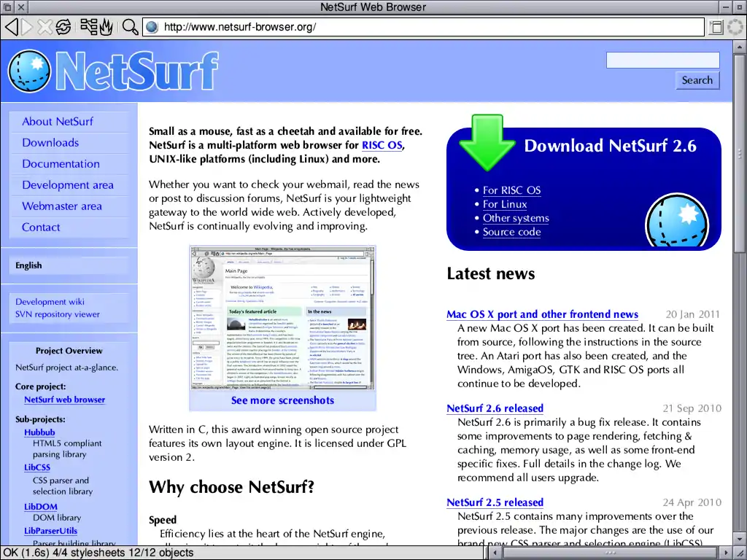Click the green download arrow graphic
This screenshot has height=560, width=747.
click(487, 142)
